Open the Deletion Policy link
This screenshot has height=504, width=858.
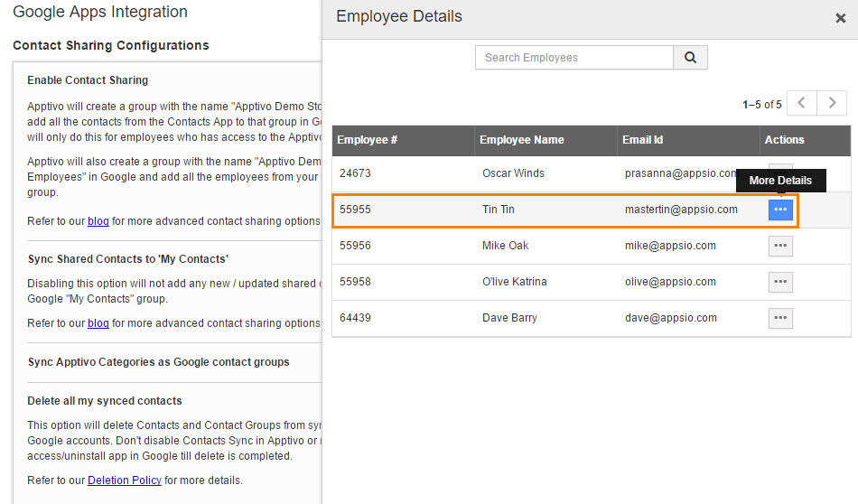125,481
